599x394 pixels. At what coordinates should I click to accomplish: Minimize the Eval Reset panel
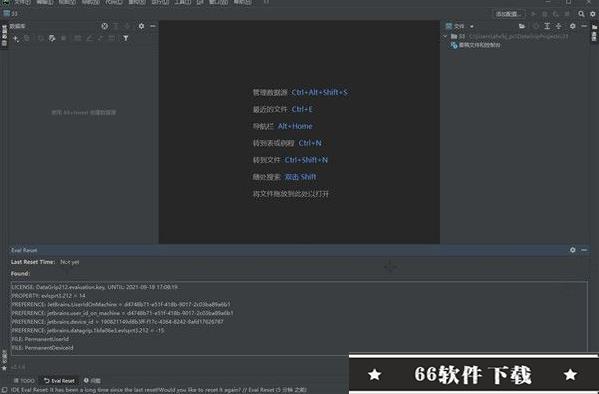584,250
